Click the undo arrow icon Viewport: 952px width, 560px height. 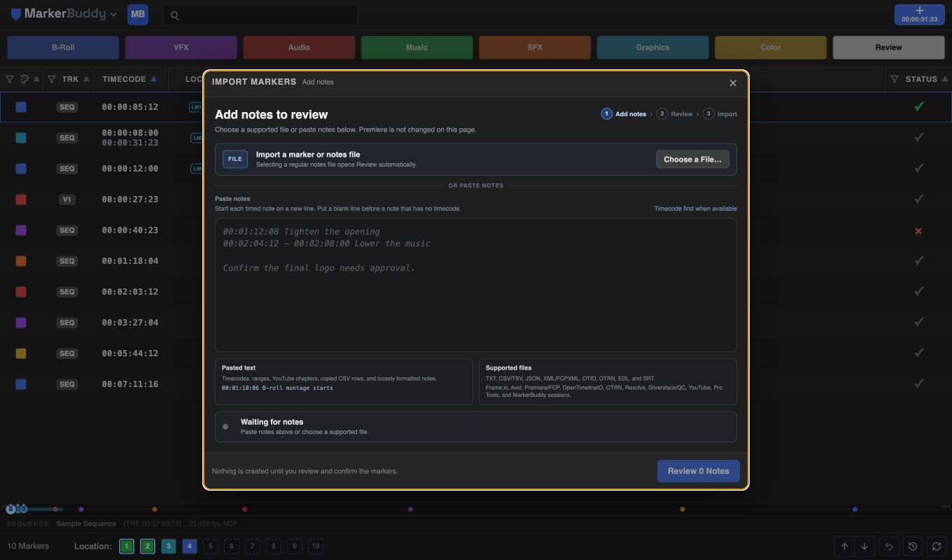(x=889, y=546)
